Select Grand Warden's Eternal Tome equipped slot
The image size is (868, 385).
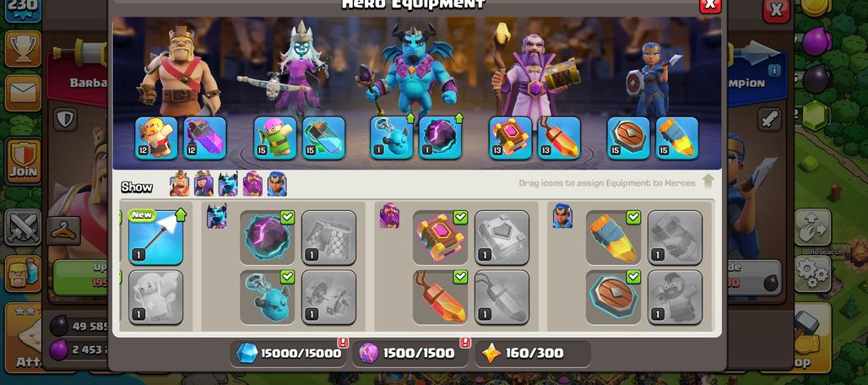[x=510, y=138]
